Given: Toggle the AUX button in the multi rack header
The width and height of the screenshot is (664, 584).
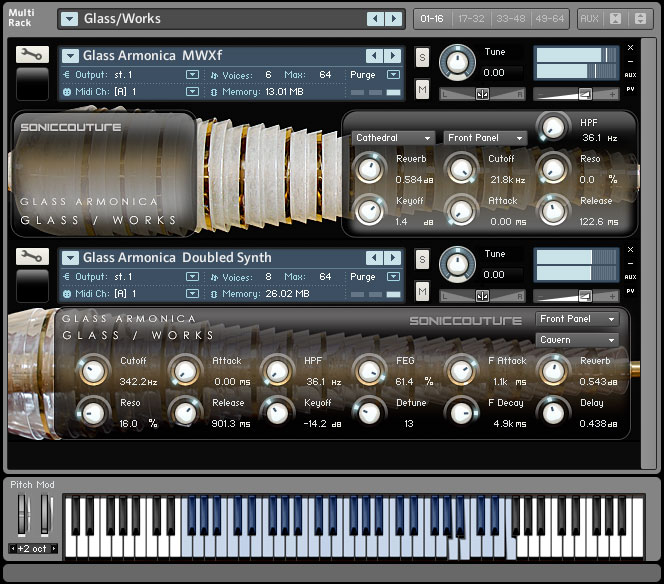Looking at the screenshot, I should (x=589, y=19).
